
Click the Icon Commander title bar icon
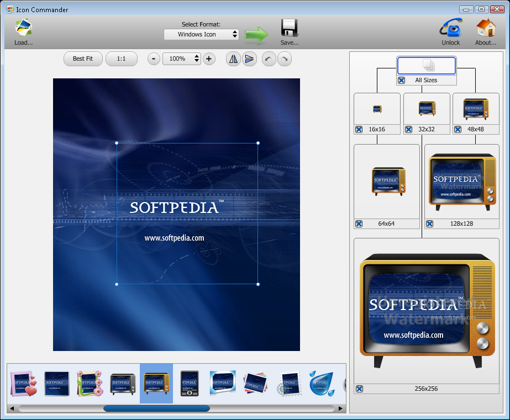pyautogui.click(x=10, y=9)
